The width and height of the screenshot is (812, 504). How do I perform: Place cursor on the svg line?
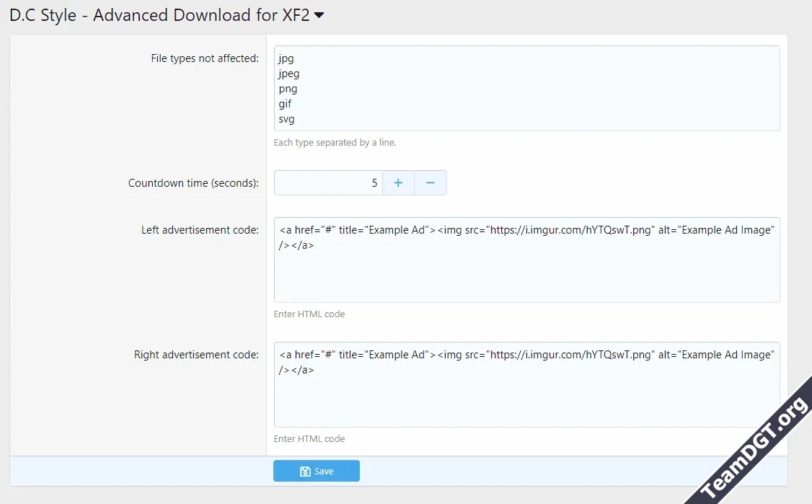(x=286, y=119)
